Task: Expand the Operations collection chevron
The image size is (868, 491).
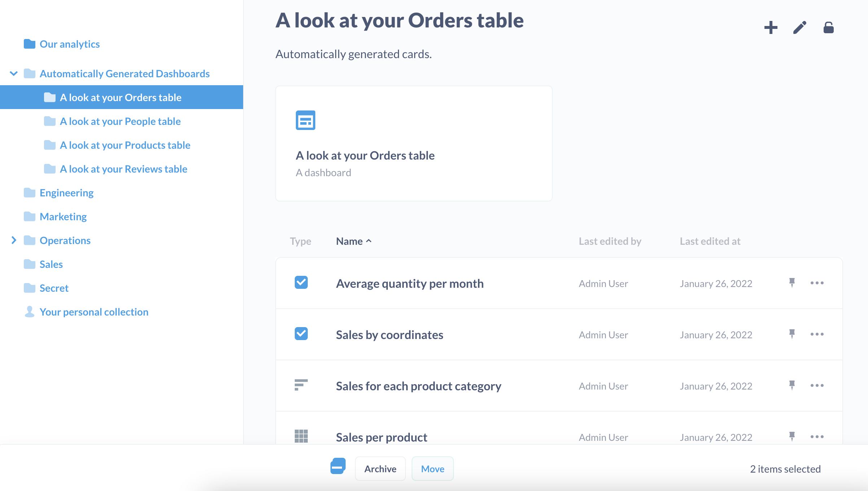Action: pos(14,240)
